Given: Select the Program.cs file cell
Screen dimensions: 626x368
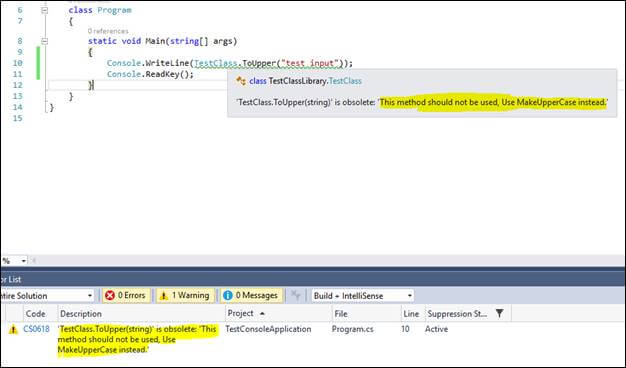Looking at the screenshot, I should [x=353, y=329].
